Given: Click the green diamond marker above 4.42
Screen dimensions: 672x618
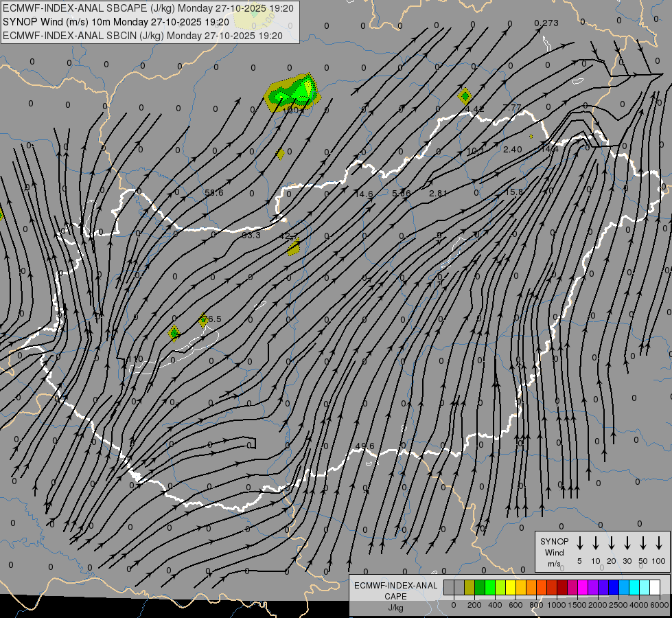Looking at the screenshot, I should point(465,96).
